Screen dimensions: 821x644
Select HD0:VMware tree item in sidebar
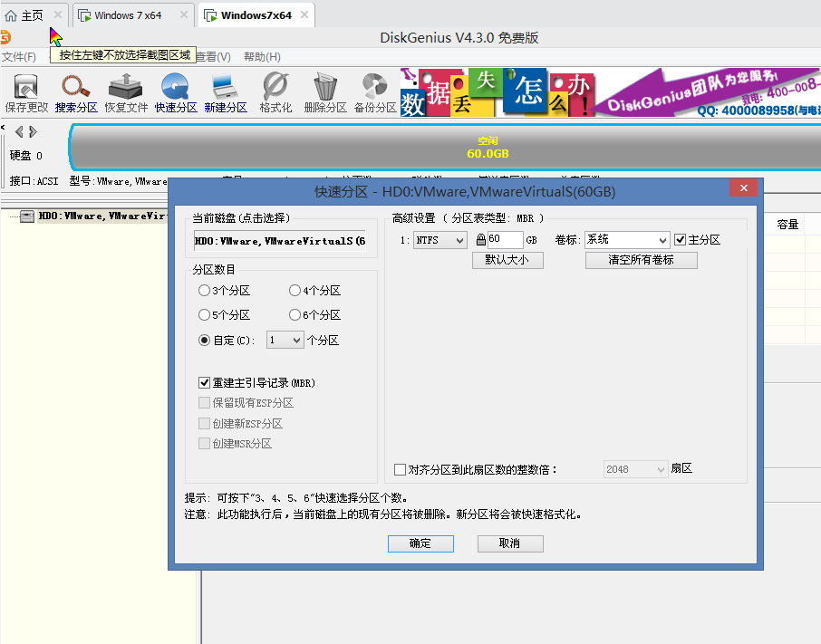(101, 216)
